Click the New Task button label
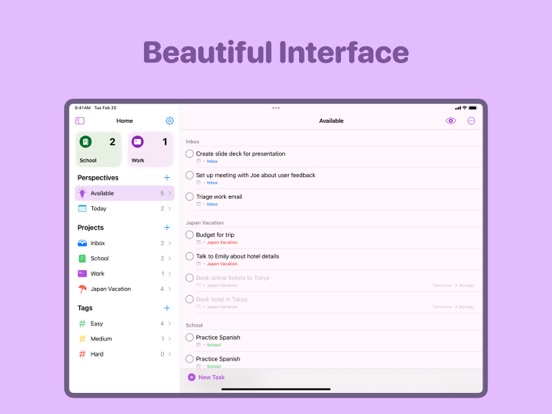Screen dimensions: 552x414 [212, 377]
